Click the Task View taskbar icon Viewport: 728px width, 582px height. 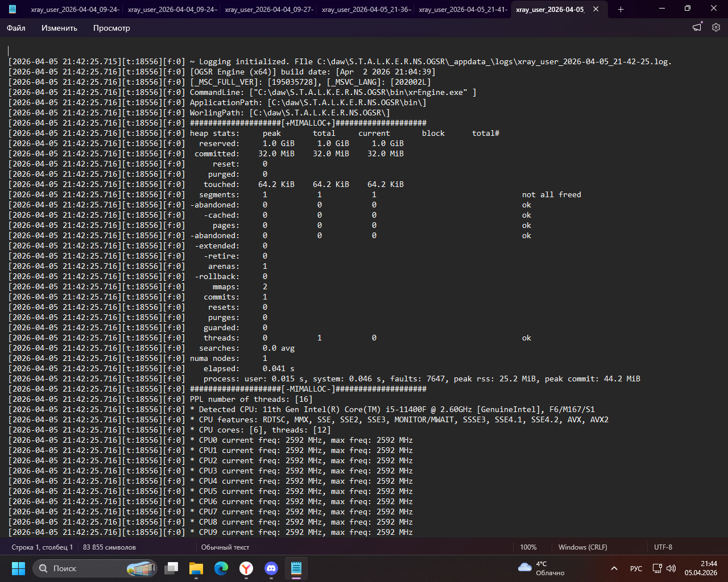(x=171, y=568)
